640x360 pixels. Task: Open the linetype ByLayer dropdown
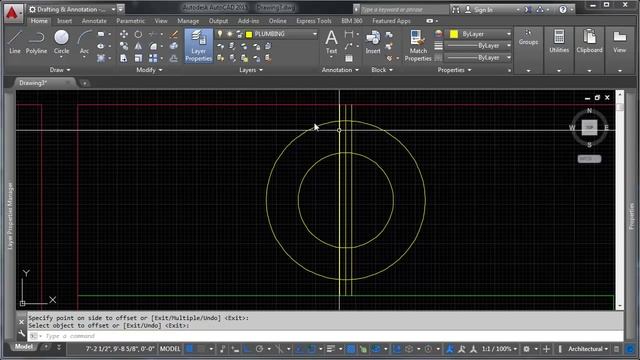(509, 58)
